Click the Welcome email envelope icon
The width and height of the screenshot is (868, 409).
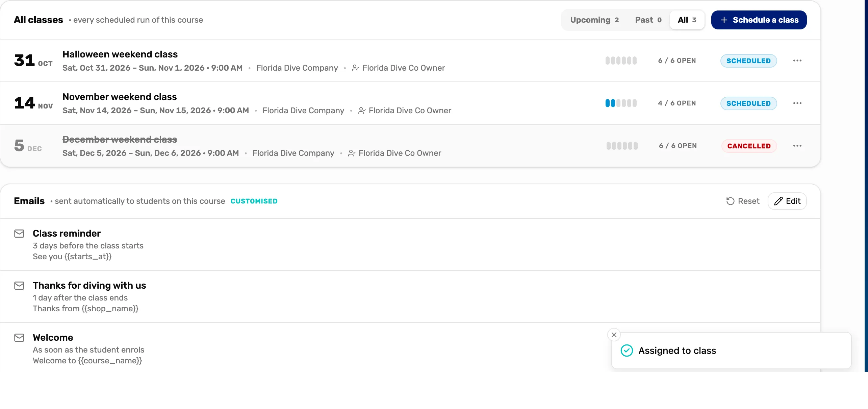click(x=19, y=338)
